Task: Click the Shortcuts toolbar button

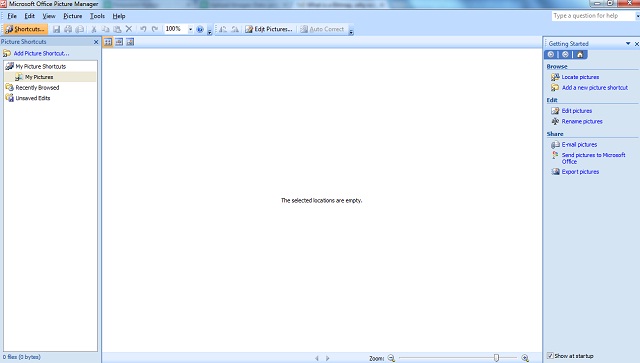Action: (x=25, y=29)
